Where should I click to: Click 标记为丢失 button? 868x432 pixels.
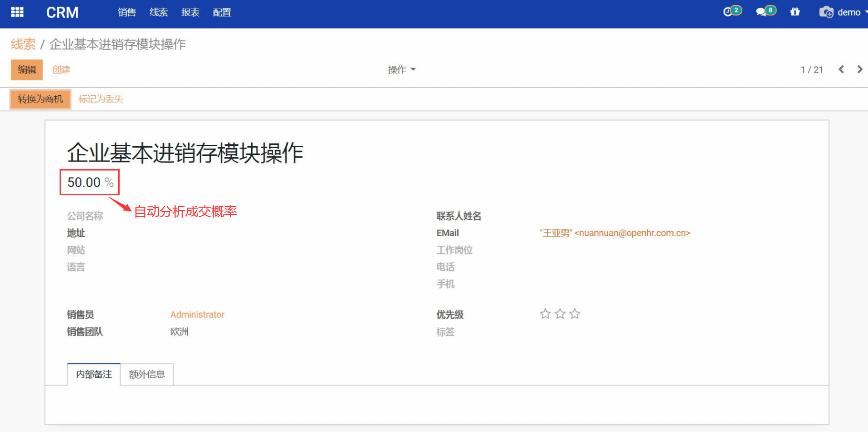(x=101, y=99)
